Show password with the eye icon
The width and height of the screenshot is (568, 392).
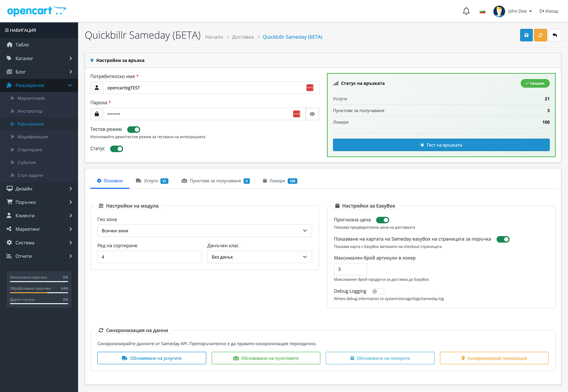[312, 114]
